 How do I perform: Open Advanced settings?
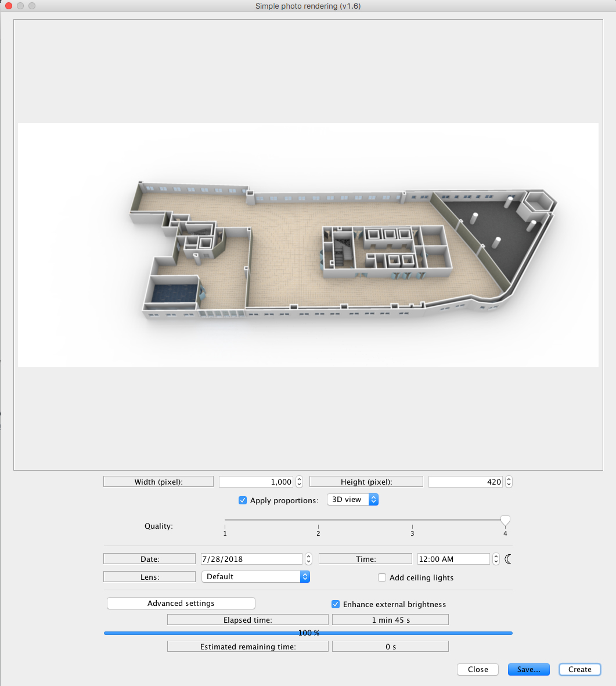point(181,604)
